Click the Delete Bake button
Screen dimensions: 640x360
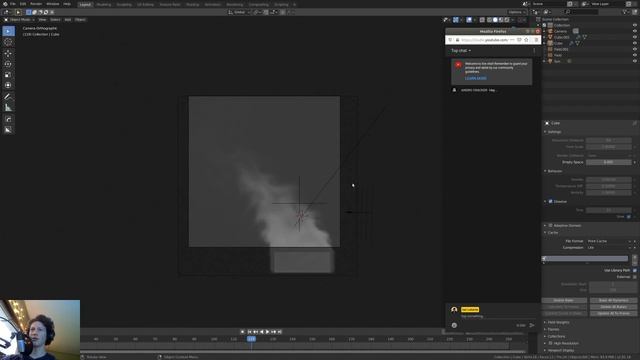(x=564, y=300)
